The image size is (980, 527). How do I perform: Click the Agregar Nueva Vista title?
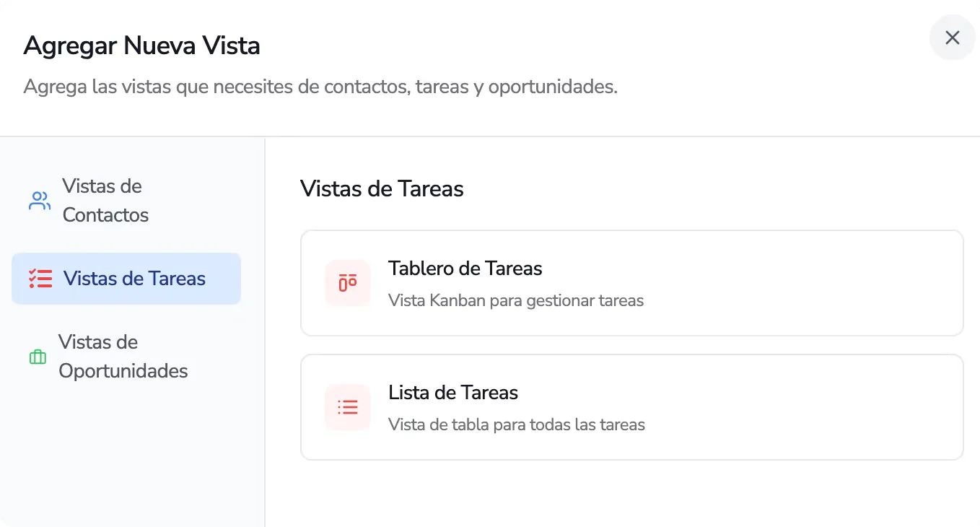[x=142, y=45]
